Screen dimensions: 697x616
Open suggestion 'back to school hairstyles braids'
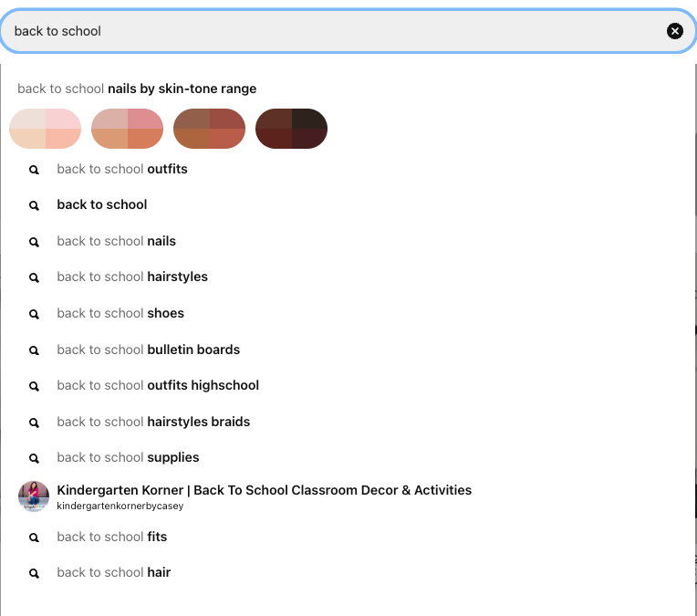(153, 422)
